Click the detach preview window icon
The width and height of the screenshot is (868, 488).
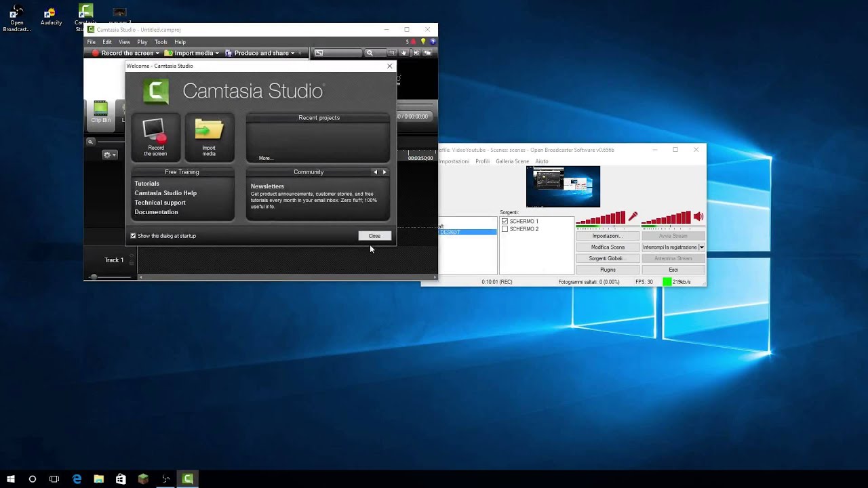(x=427, y=53)
